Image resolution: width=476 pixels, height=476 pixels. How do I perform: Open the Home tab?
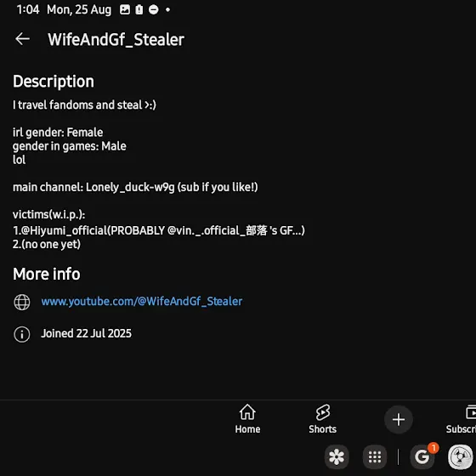tap(247, 419)
